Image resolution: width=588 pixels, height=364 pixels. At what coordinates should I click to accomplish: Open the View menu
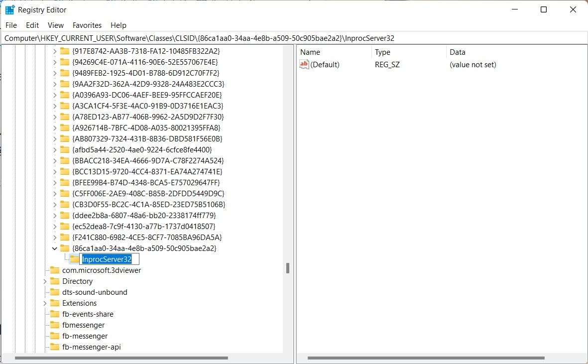pyautogui.click(x=55, y=25)
